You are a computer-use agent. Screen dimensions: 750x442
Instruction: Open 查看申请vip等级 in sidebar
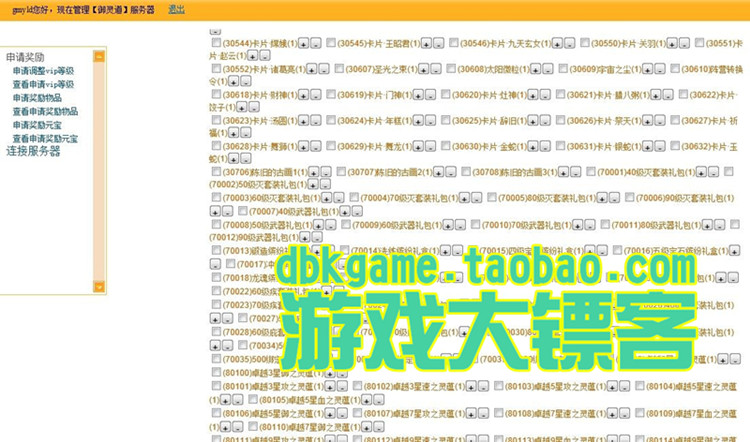(43, 84)
